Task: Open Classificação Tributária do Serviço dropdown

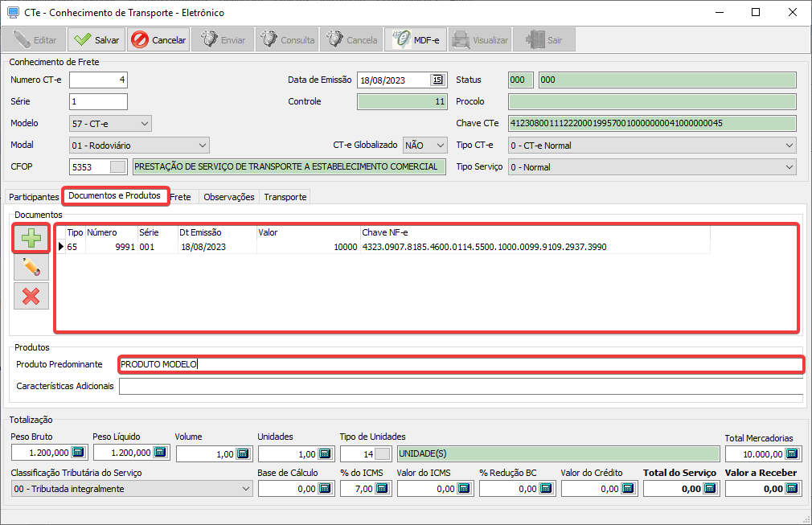Action: click(246, 489)
